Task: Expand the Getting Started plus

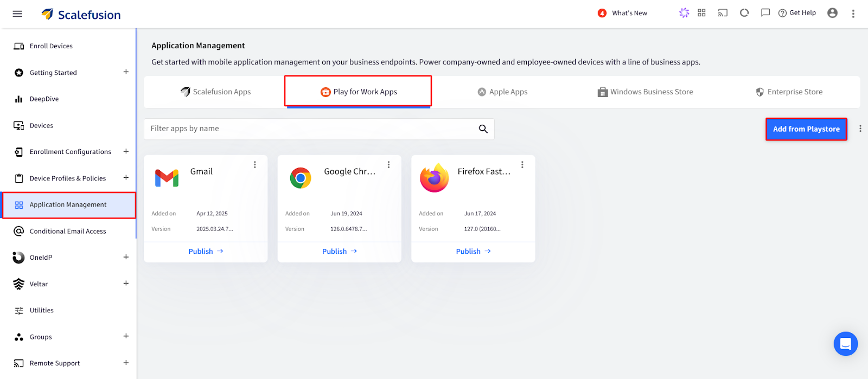Action: point(126,72)
